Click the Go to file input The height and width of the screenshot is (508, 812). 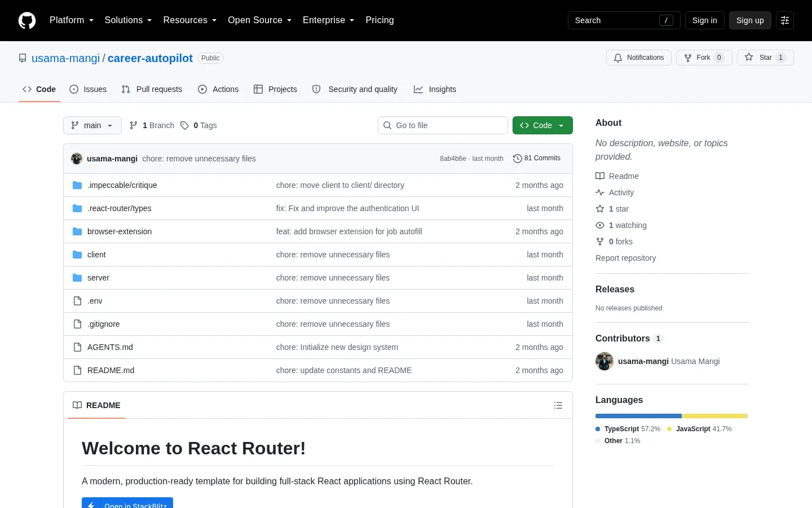click(x=443, y=125)
